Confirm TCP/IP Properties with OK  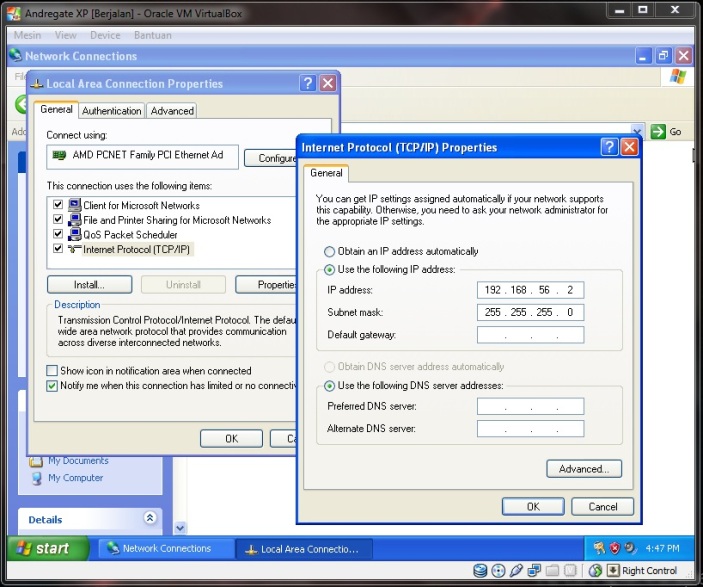[x=533, y=507]
